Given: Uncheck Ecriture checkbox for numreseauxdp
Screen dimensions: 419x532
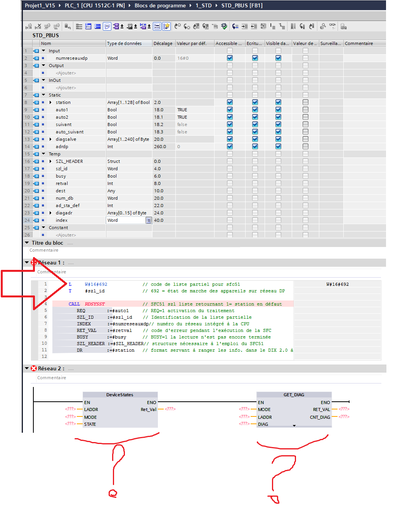Looking at the screenshot, I should 255,58.
